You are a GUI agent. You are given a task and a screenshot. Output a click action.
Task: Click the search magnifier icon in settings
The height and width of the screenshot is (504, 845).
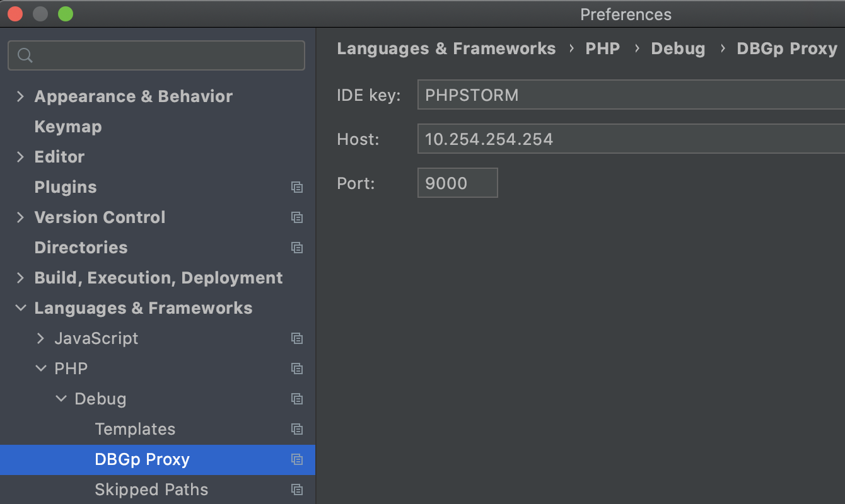point(25,55)
